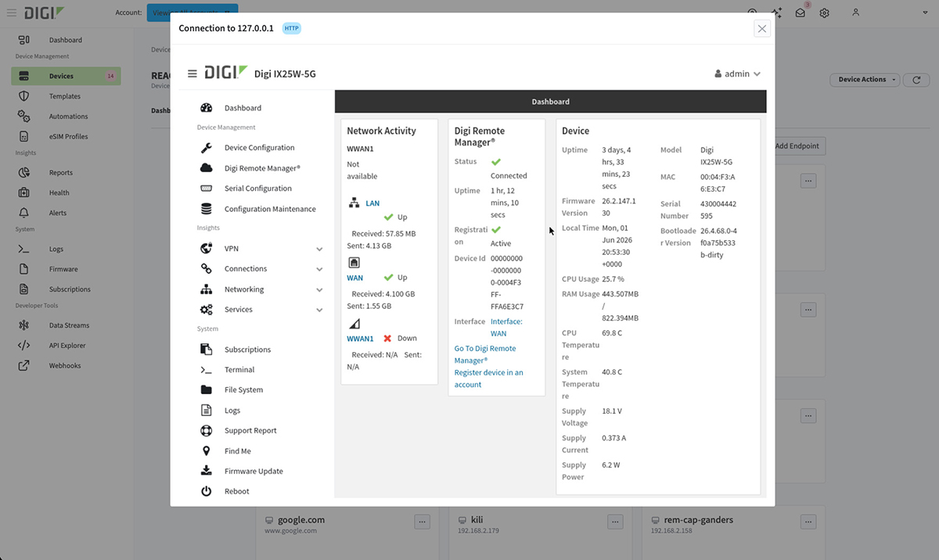The image size is (939, 560).
Task: Click the Find Me location pin icon
Action: (207, 451)
